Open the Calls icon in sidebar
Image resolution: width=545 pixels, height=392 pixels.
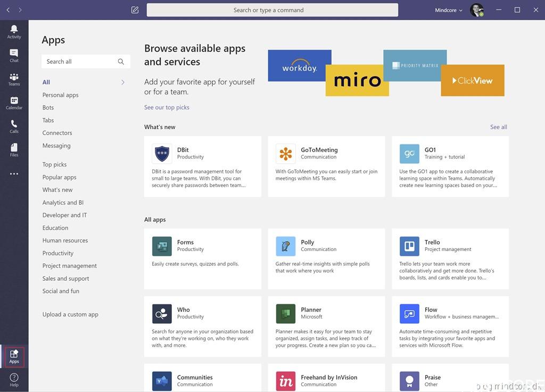[x=14, y=126]
